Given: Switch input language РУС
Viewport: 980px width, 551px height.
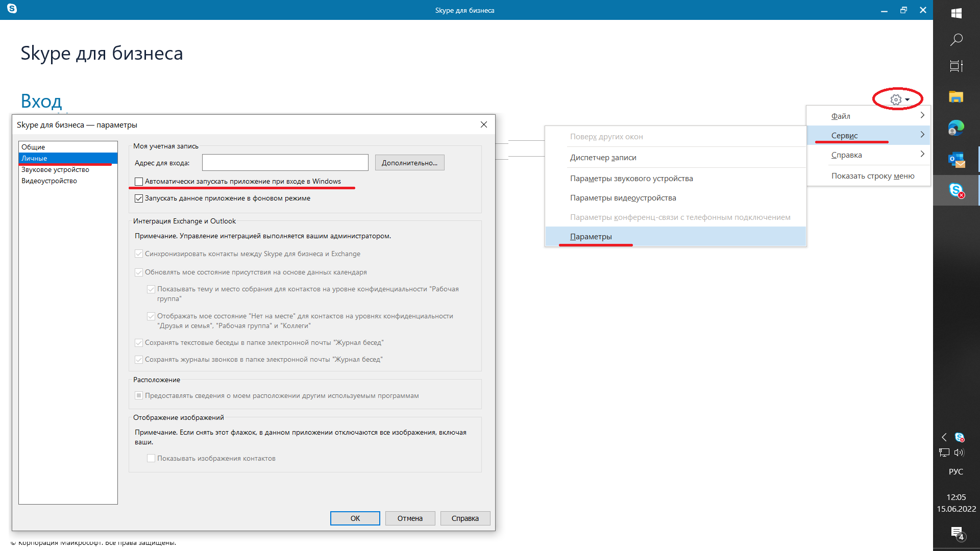Looking at the screenshot, I should coord(956,472).
